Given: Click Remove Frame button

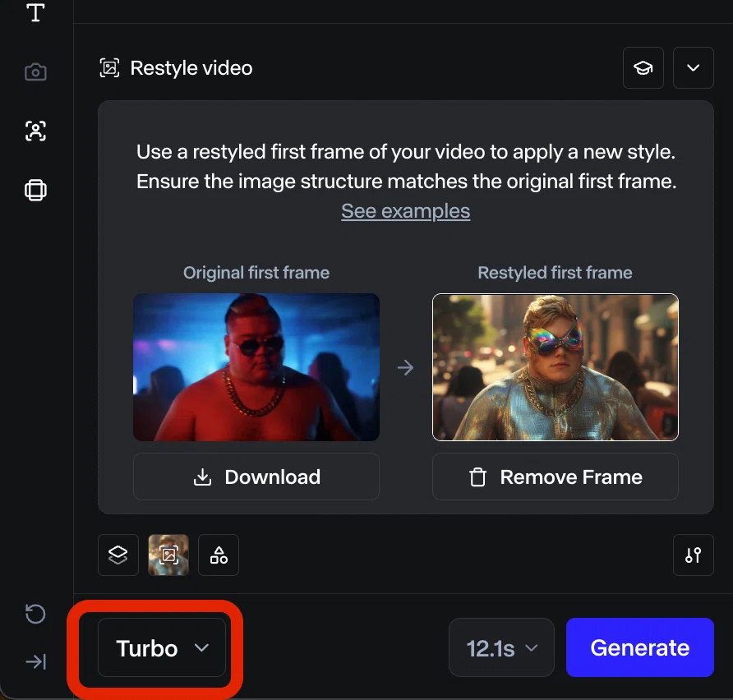Looking at the screenshot, I should tap(556, 477).
